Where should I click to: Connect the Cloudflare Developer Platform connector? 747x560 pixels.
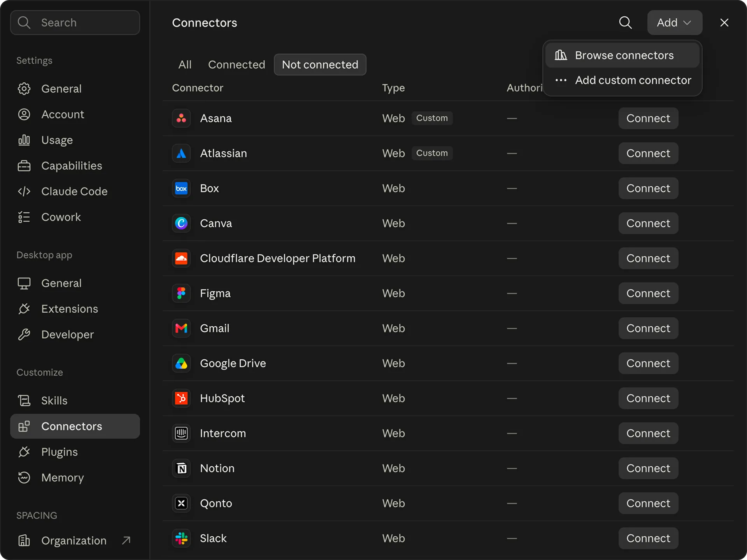coord(648,258)
